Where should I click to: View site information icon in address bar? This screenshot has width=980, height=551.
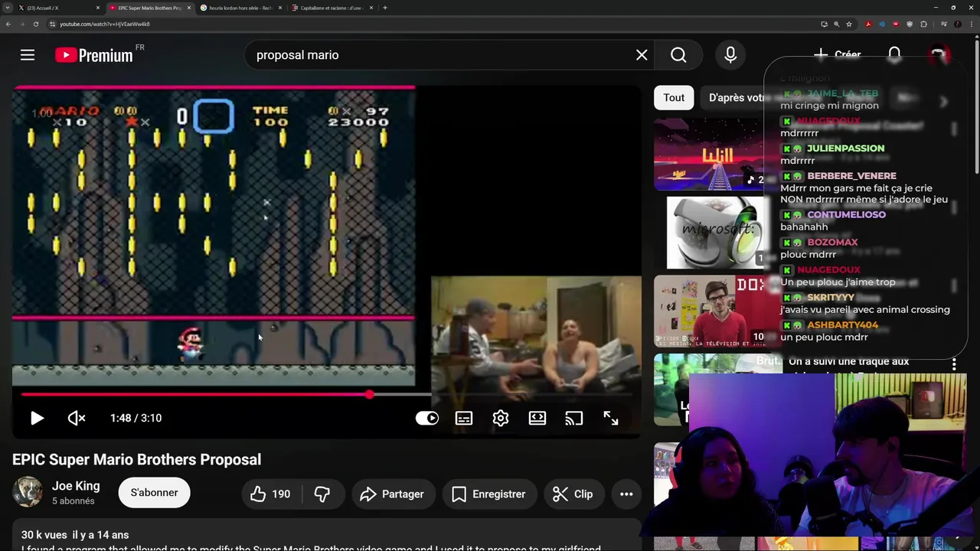(x=52, y=24)
